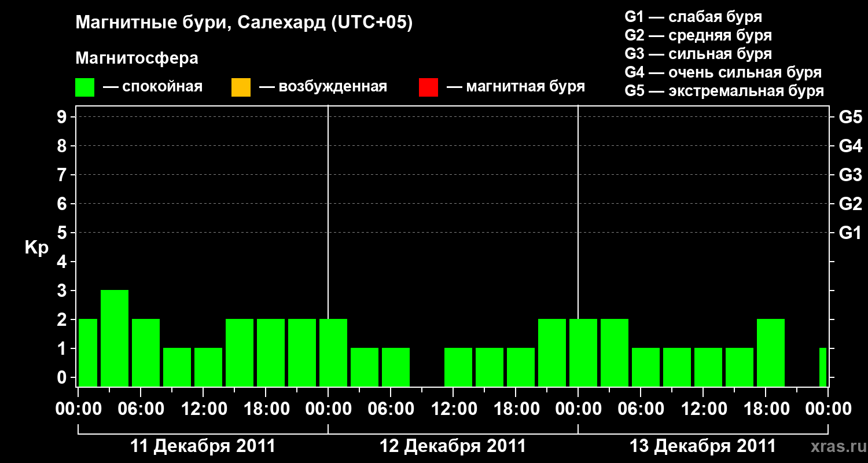This screenshot has height=463, width=868.
Task: Click the 12:00 time label under 13 December
Action: point(703,409)
